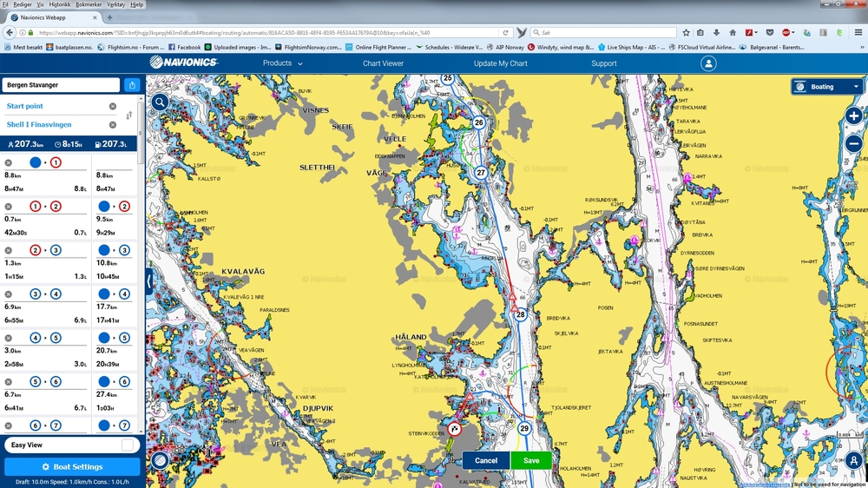Delete the route leg 2 to 3
Image resolution: width=868 pixels, height=488 pixels.
[x=9, y=250]
